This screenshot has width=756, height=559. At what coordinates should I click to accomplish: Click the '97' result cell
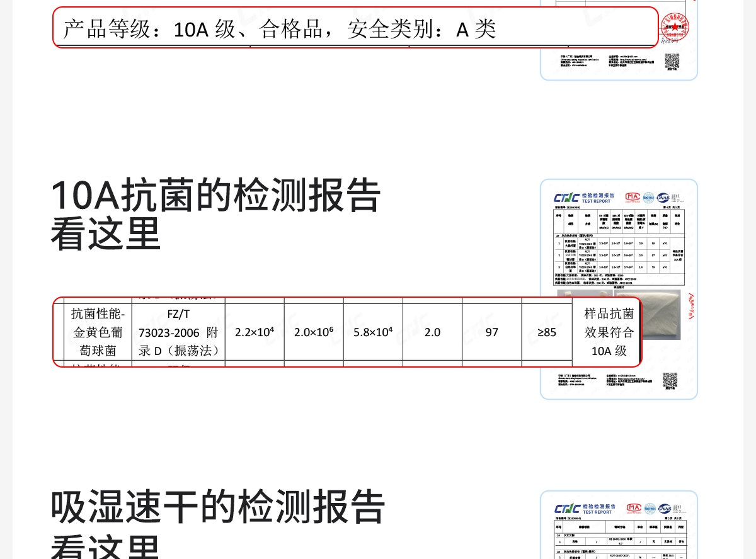point(492,332)
